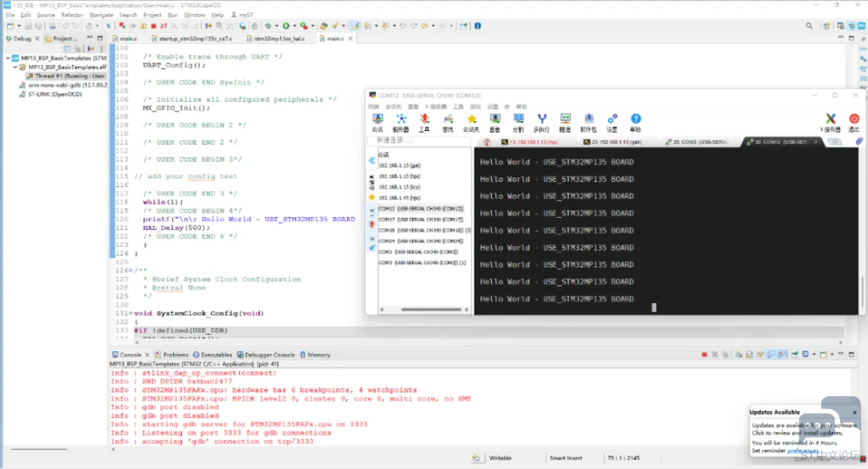This screenshot has height=469, width=868.
Task: Click the quick connect input field
Action: click(x=420, y=141)
